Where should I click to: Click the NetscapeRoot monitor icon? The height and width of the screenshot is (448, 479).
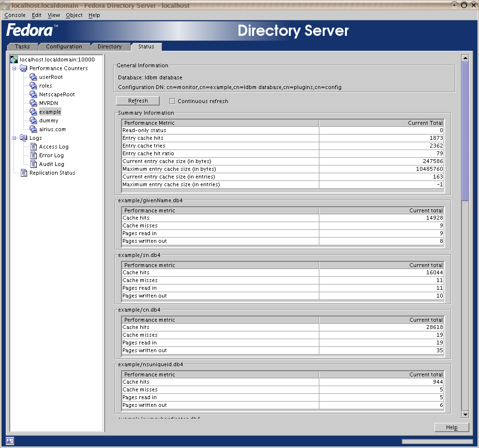[33, 94]
